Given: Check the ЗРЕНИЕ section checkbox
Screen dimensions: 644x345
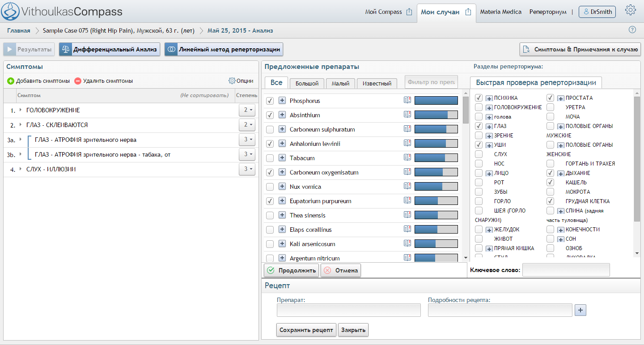Looking at the screenshot, I should (479, 135).
